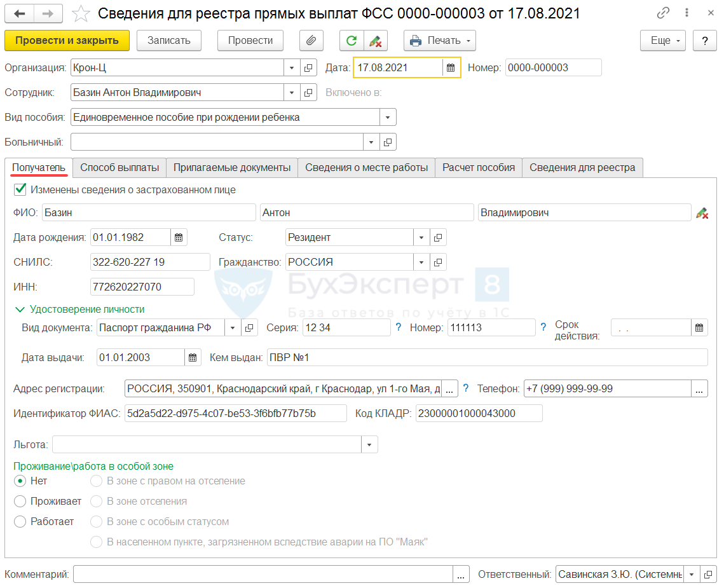Switch to the Расчет пособия tab
The height and width of the screenshot is (588, 724).
click(x=479, y=168)
